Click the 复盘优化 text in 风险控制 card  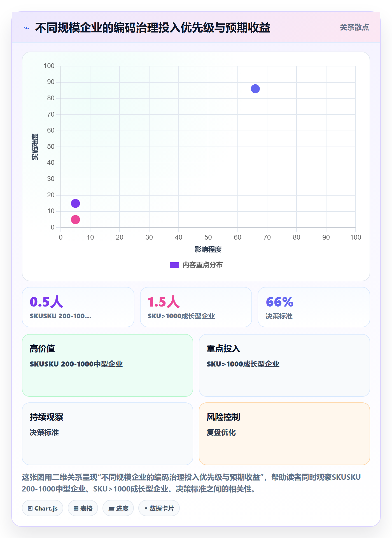[221, 432]
